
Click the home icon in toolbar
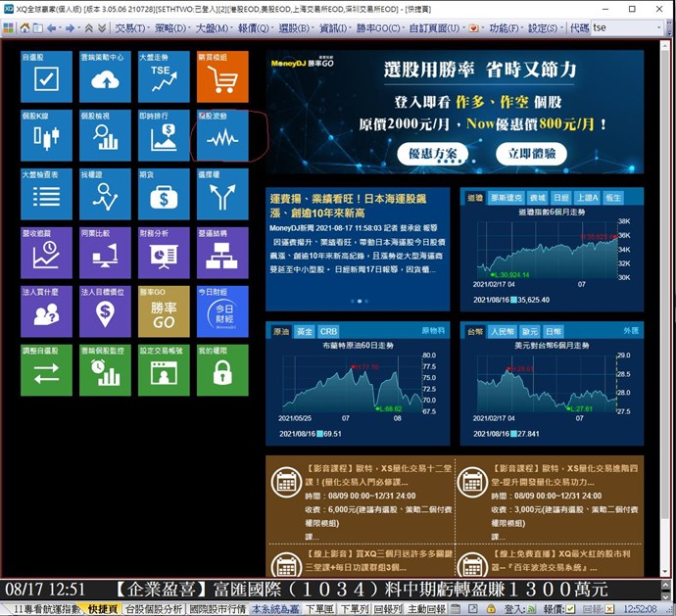click(x=25, y=28)
